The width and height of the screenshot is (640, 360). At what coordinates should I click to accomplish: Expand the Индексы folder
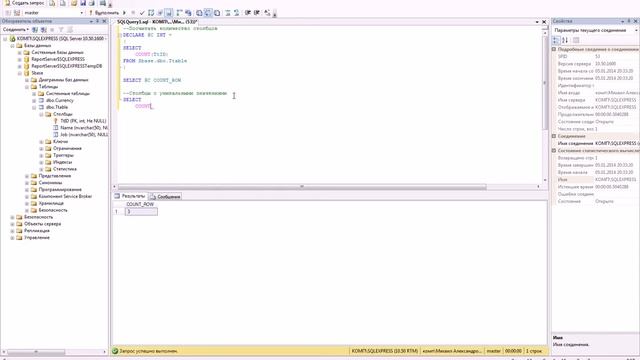click(x=41, y=162)
